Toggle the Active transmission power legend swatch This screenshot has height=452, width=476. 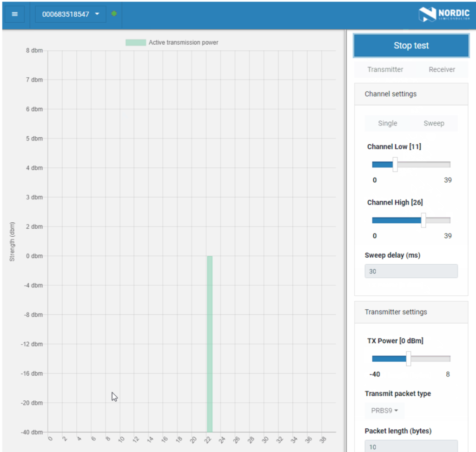[x=135, y=43]
